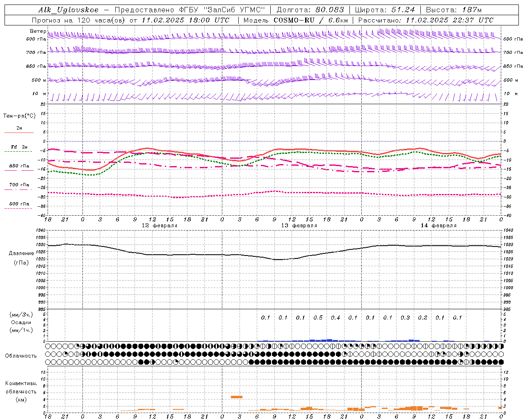Click the "700 гПа" temperature legend entry
525x420 pixels.
[19, 185]
